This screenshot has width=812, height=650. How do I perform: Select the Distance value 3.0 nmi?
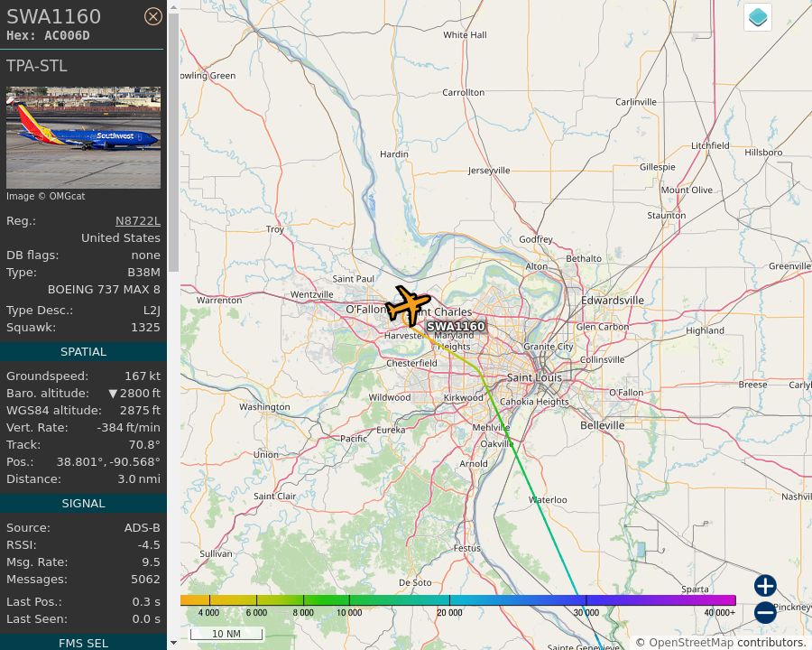click(x=139, y=478)
